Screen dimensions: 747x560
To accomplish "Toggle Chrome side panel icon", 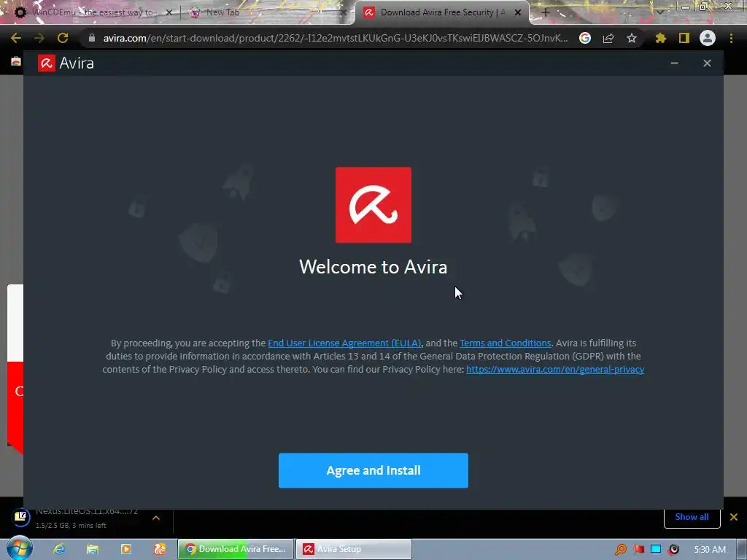I will pos(684,38).
